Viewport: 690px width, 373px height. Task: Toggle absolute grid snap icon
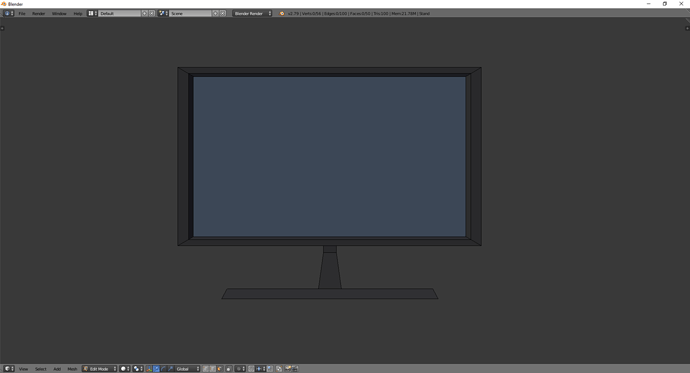click(270, 369)
